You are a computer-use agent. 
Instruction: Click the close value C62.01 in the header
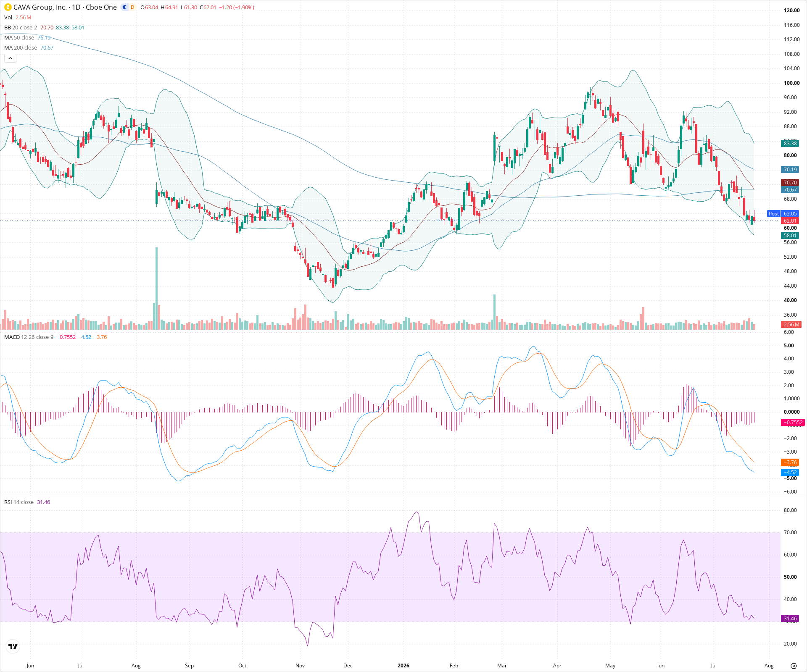click(x=208, y=7)
